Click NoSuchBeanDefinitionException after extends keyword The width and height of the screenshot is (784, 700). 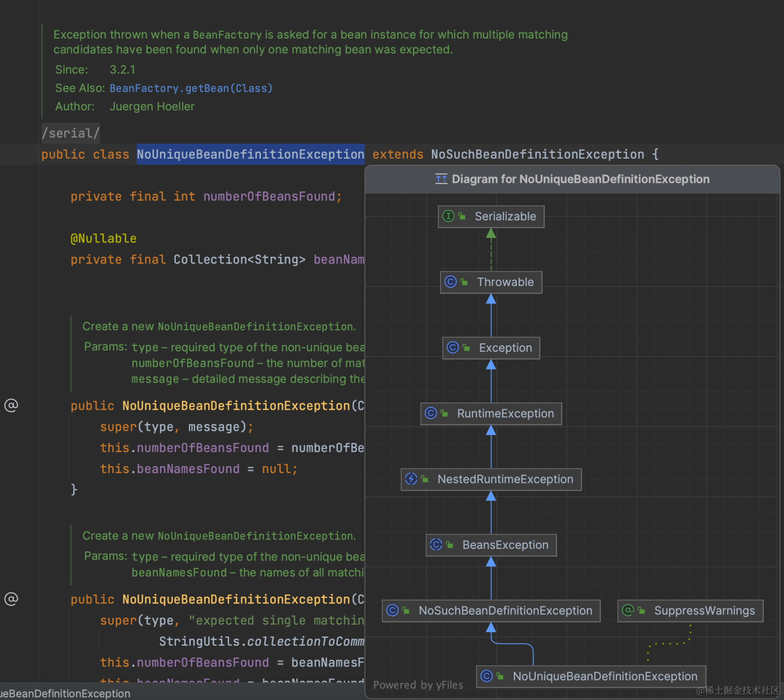537,154
